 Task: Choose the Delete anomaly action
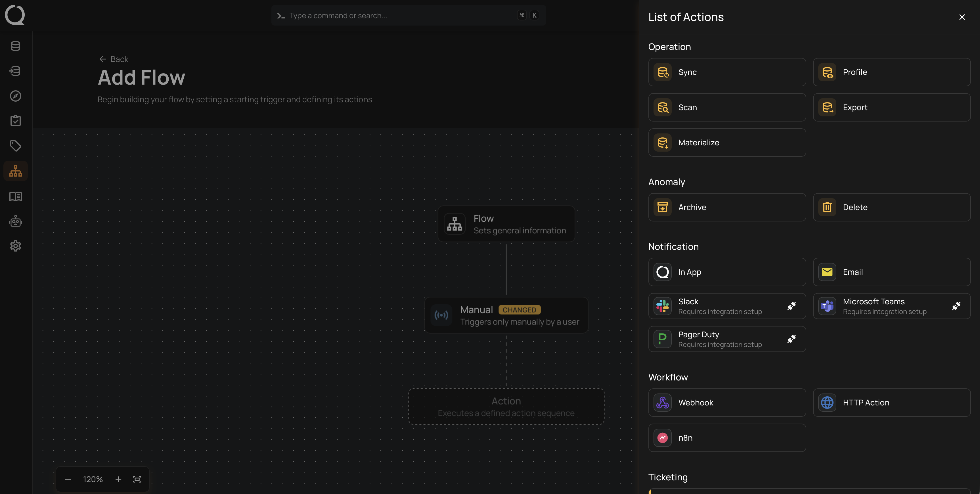pos(892,208)
